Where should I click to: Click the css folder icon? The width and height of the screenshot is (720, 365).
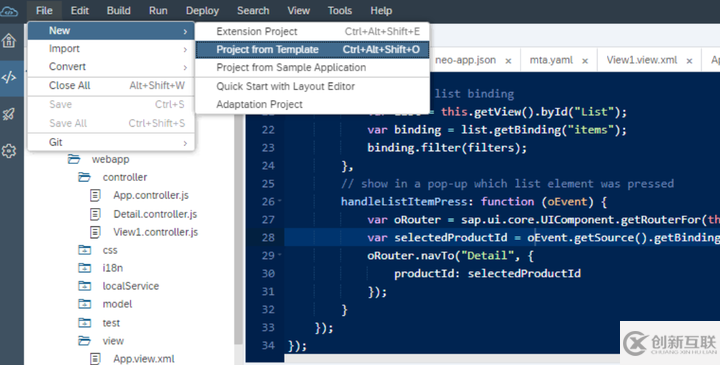coord(84,250)
